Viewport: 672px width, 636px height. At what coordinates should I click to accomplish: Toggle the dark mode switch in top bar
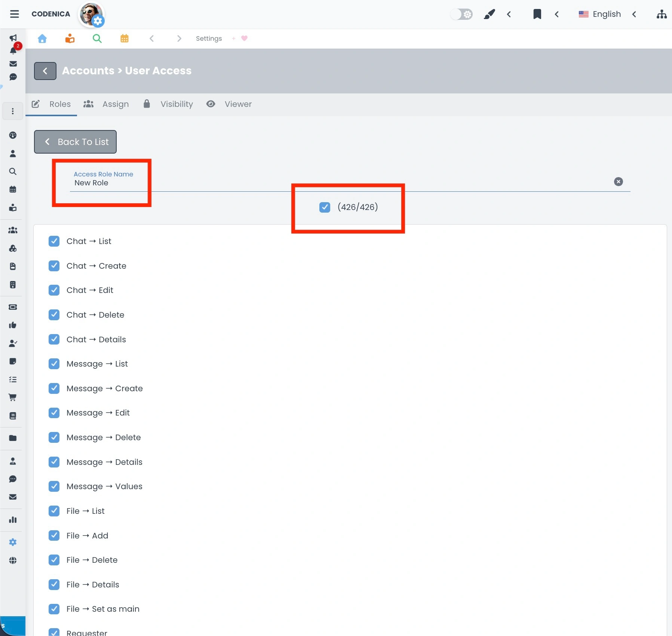point(461,14)
